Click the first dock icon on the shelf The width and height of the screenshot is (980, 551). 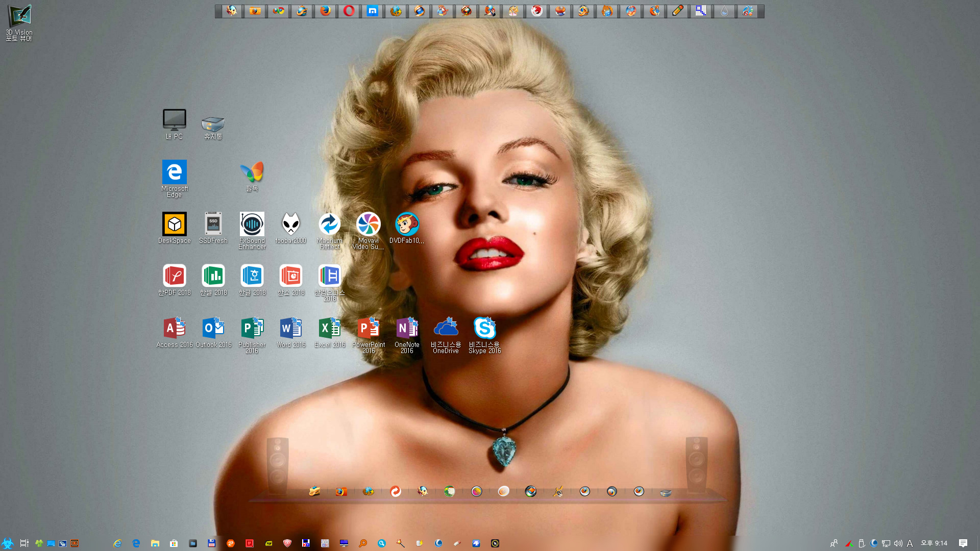coord(314,491)
